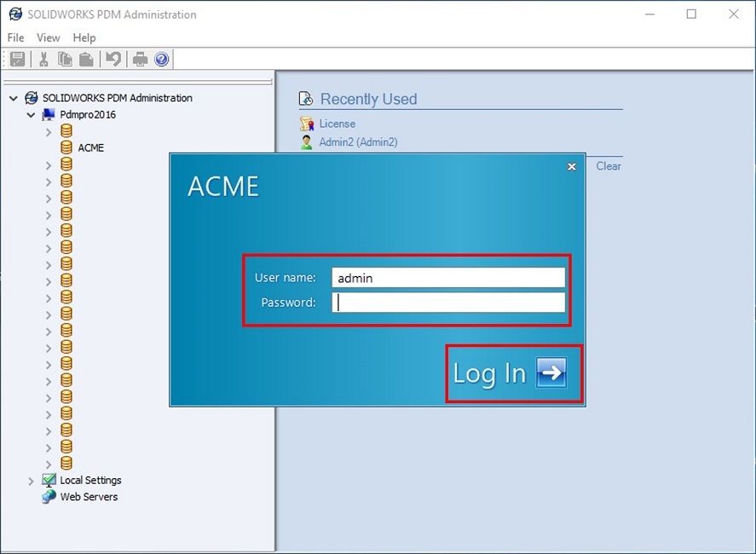Select the ACME vault database icon
The width and height of the screenshot is (756, 554).
pyautogui.click(x=66, y=147)
